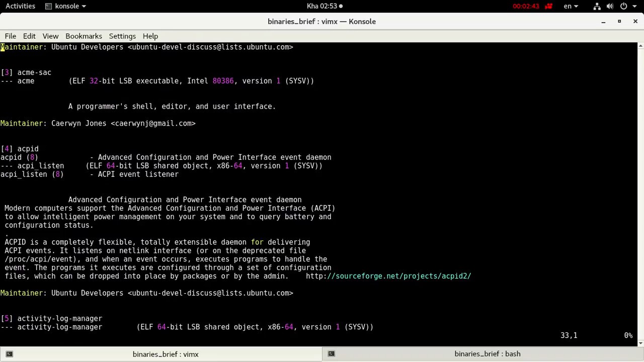Minimize the Konsole window
Screen dimensions: 644x362
[x=603, y=21]
